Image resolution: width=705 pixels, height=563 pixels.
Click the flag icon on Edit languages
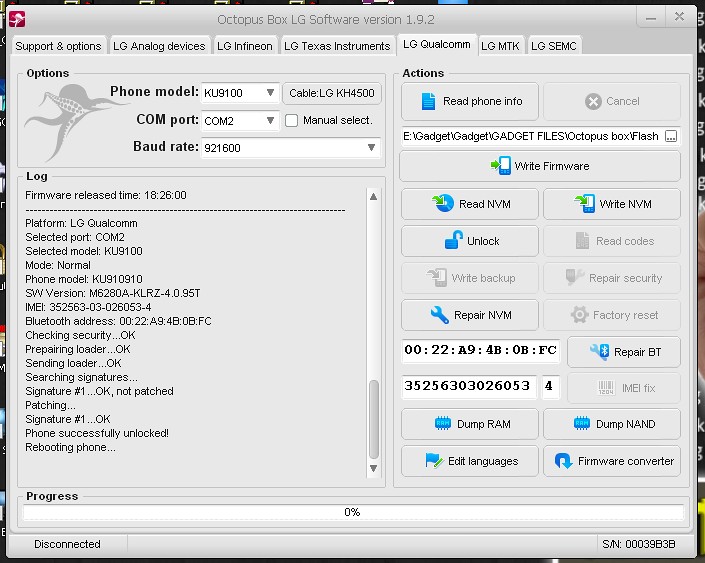[x=434, y=461]
